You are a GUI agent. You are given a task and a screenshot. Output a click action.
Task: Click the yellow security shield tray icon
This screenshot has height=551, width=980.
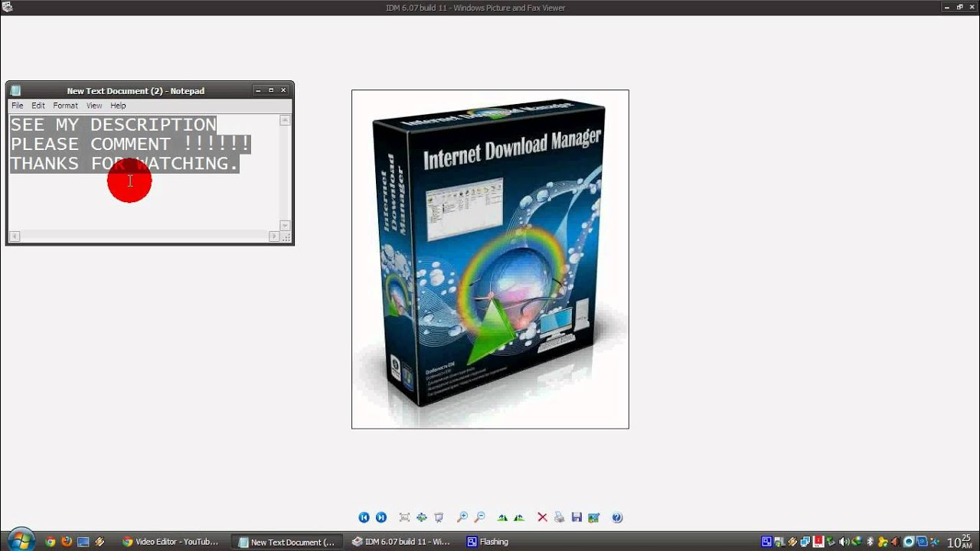(883, 542)
